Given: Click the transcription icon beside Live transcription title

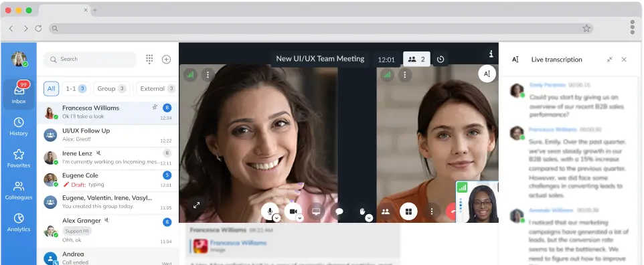Looking at the screenshot, I should click(x=515, y=60).
